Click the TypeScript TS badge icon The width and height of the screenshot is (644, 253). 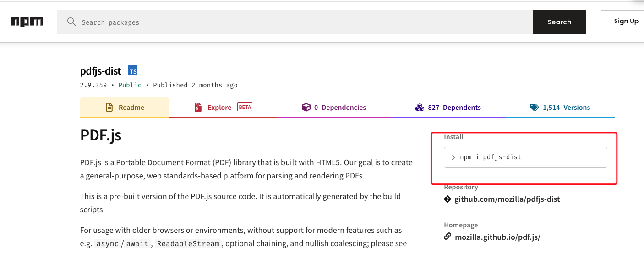click(133, 71)
